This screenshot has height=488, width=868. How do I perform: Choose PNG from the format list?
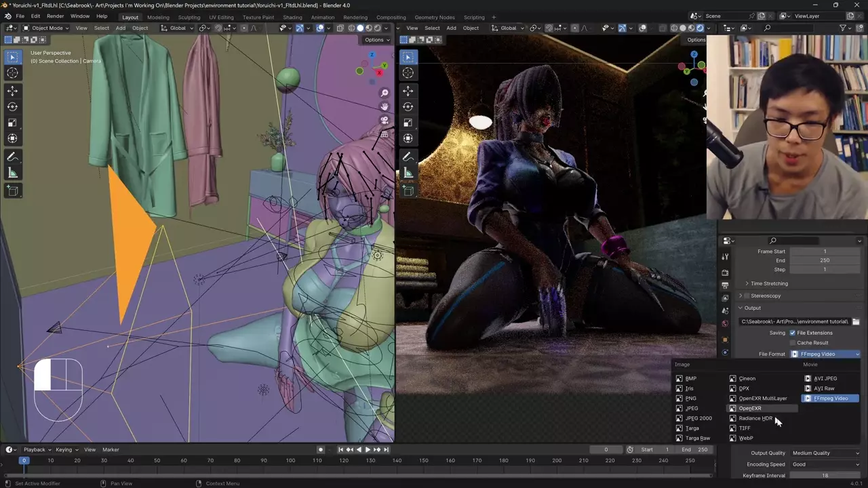click(690, 399)
